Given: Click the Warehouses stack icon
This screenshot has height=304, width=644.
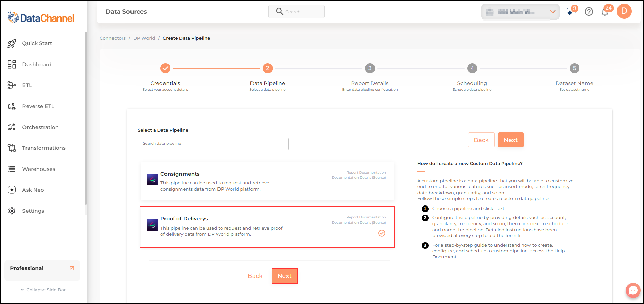Looking at the screenshot, I should [12, 169].
